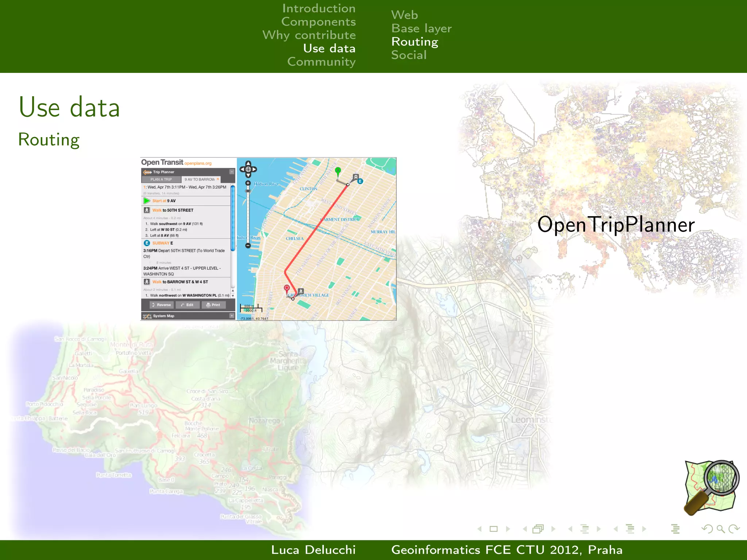This screenshot has width=747, height=560.
Task: Expand System Map panel with plus button
Action: tap(232, 316)
